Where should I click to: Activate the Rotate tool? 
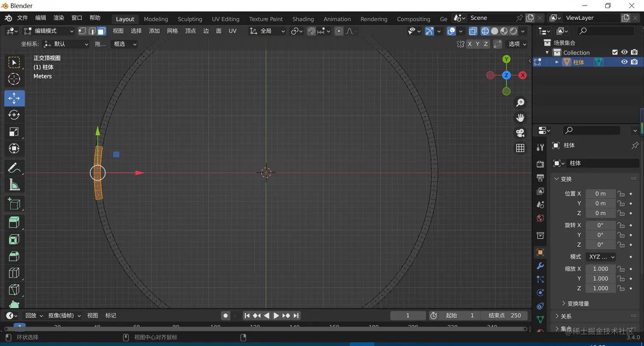tap(14, 115)
